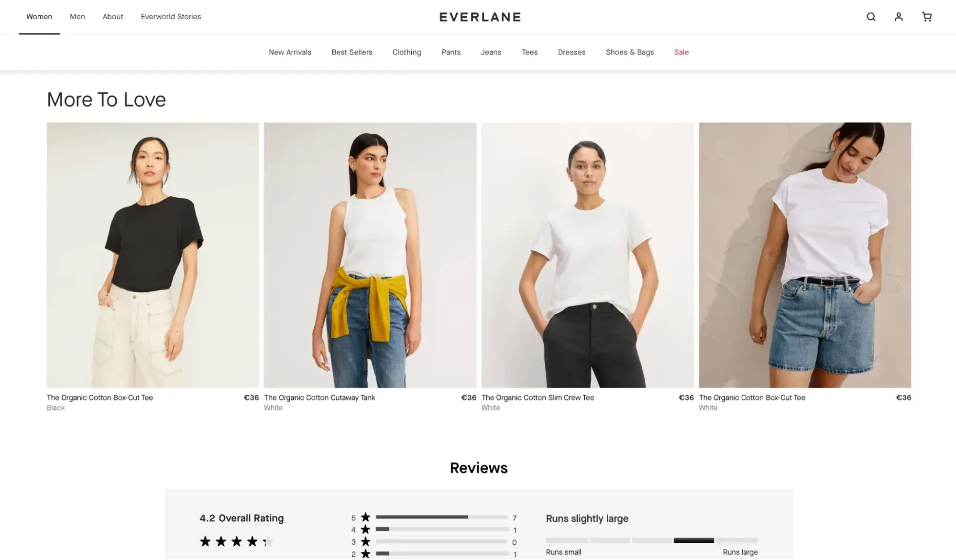
Task: Select the 2-star rating bar chart
Action: (441, 554)
